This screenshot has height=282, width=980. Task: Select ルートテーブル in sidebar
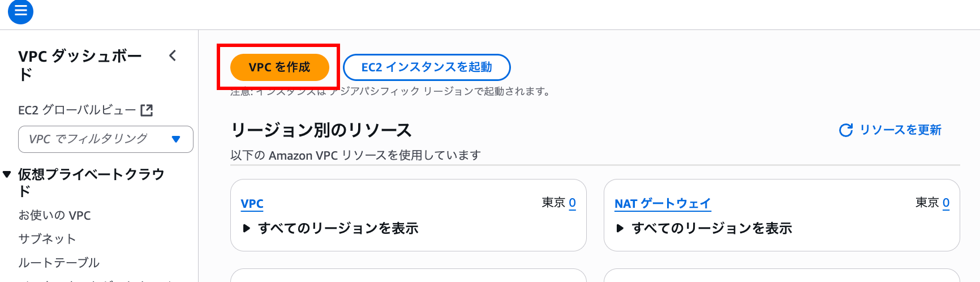click(59, 263)
